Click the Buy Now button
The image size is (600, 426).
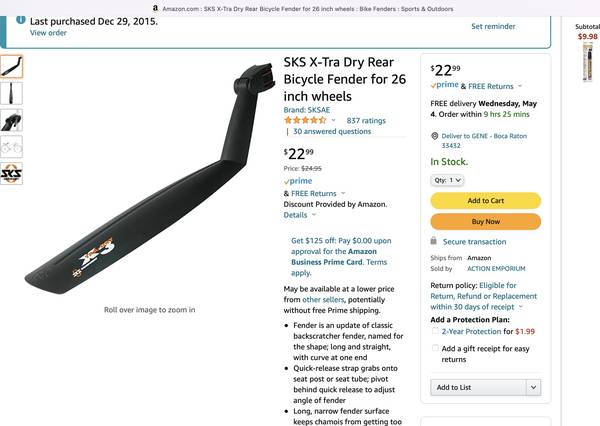coord(485,221)
